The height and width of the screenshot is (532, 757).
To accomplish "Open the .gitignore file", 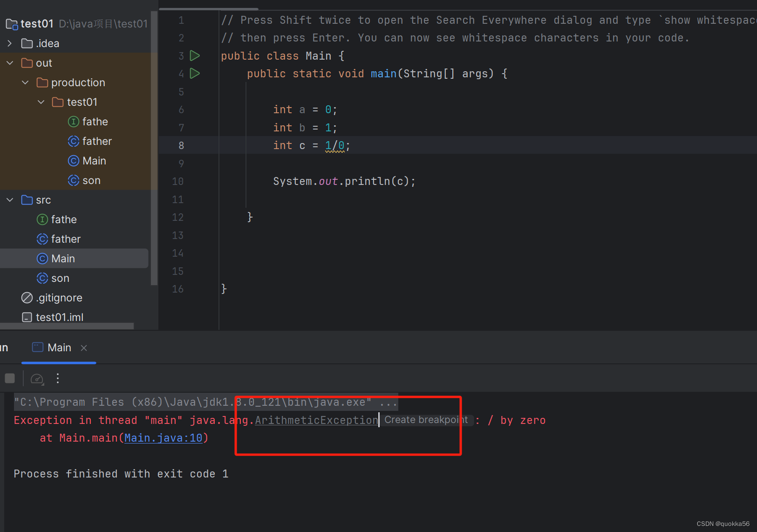I will (59, 298).
